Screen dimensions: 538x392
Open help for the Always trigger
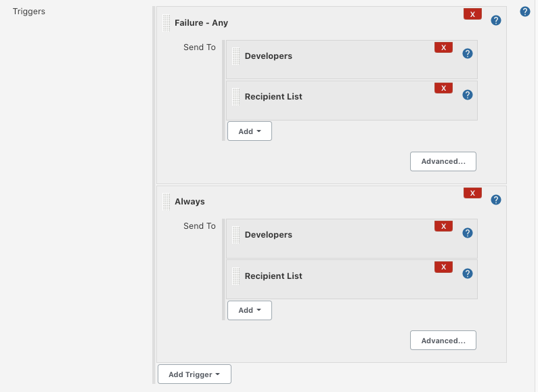(x=495, y=200)
